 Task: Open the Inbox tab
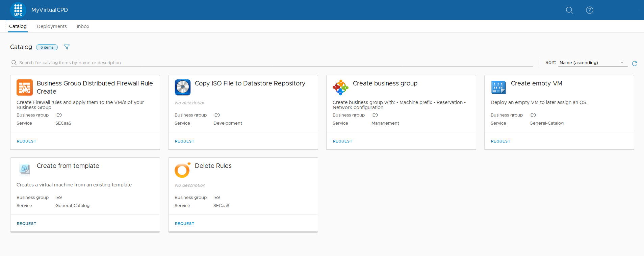tap(83, 26)
